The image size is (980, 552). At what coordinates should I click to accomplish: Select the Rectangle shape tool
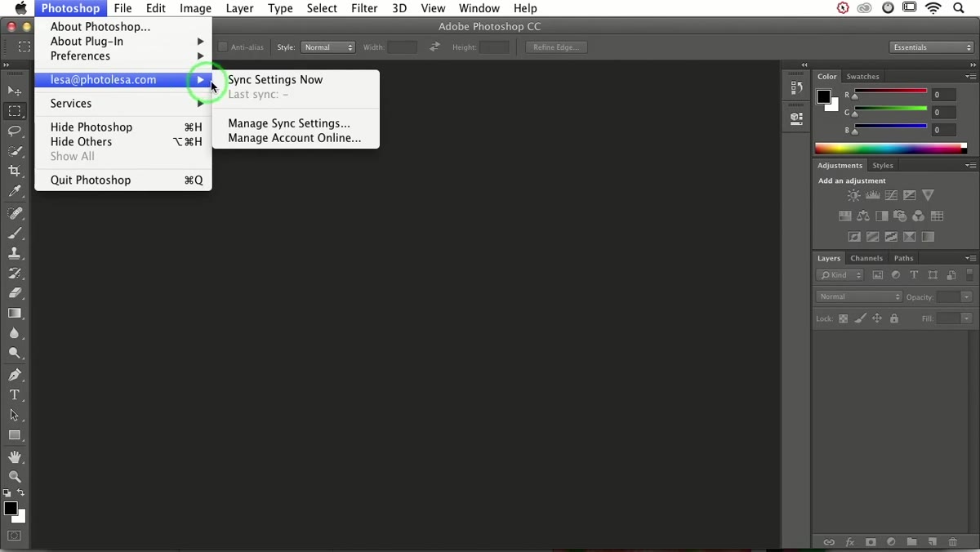click(15, 435)
